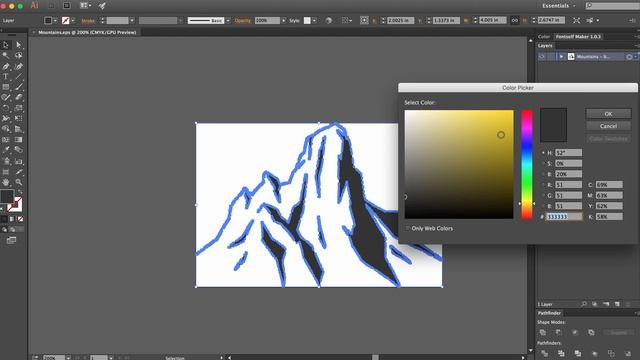Open the zoom level dropdown at bottom

(x=68, y=358)
